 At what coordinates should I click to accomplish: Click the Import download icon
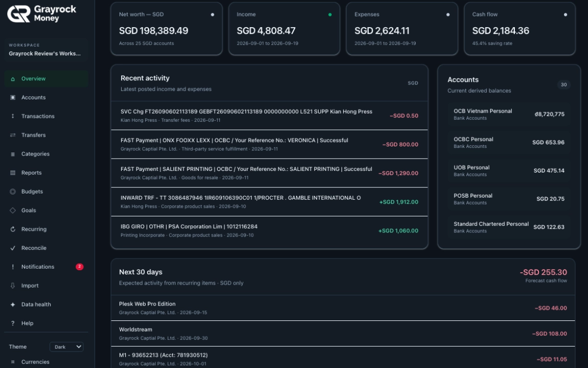pyautogui.click(x=13, y=286)
